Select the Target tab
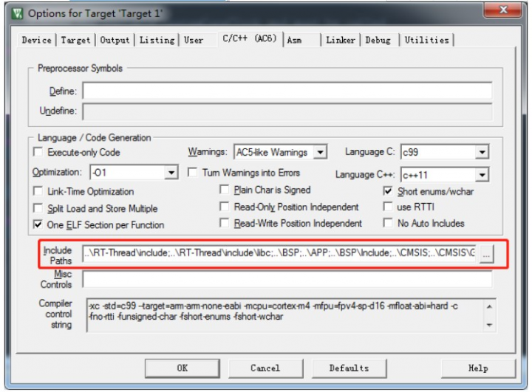532x392 pixels. pos(75,40)
